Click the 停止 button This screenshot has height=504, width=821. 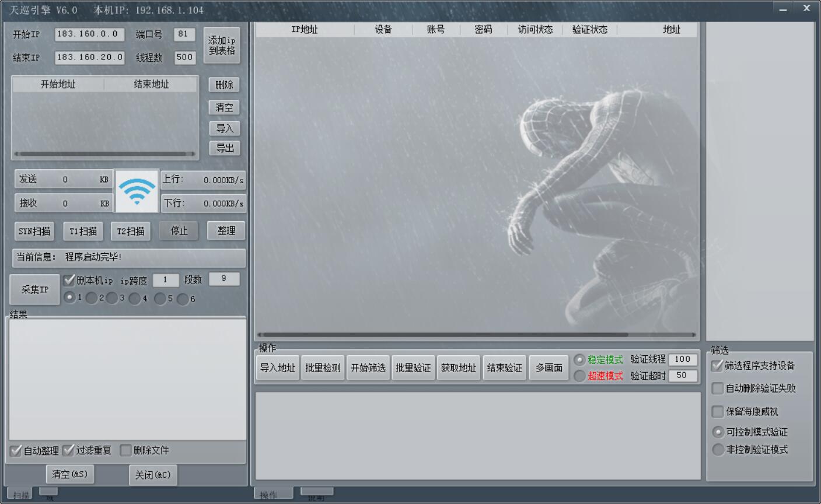point(179,231)
